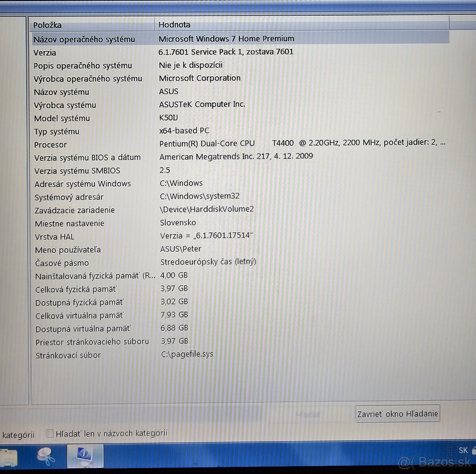Viewport: 476px width, 474px height.
Task: Enable "Hľadať len v názvoch kategórií" checkbox
Action: (x=50, y=434)
